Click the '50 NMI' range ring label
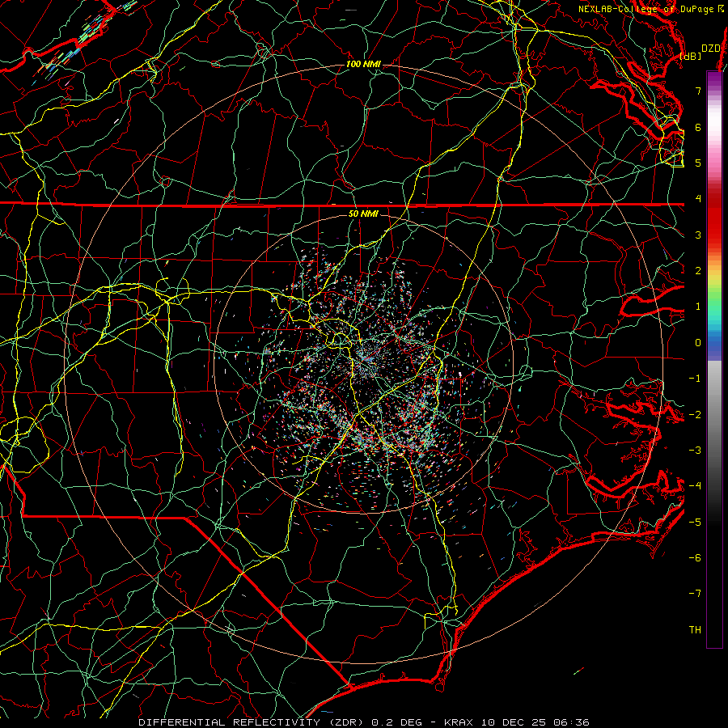 363,214
